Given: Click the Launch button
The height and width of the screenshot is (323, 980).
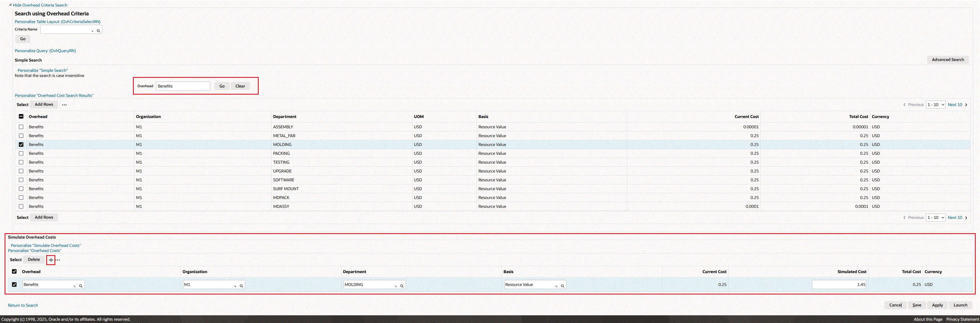Looking at the screenshot, I should [x=960, y=305].
